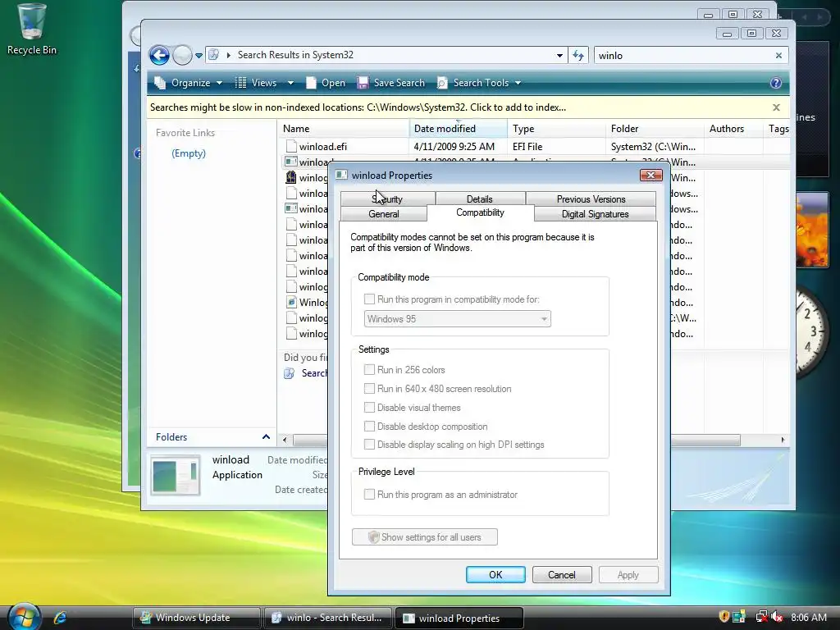
Task: Sort by the Authors column header
Action: [x=733, y=129]
